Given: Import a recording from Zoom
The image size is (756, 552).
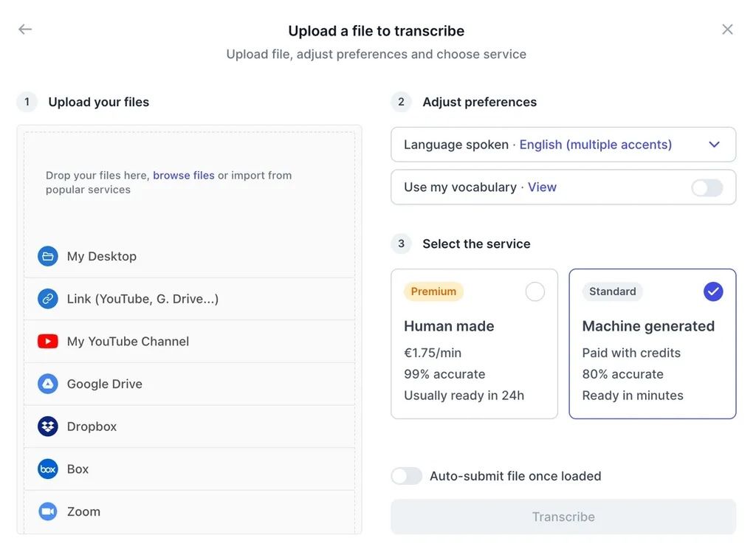Looking at the screenshot, I should coord(47,511).
